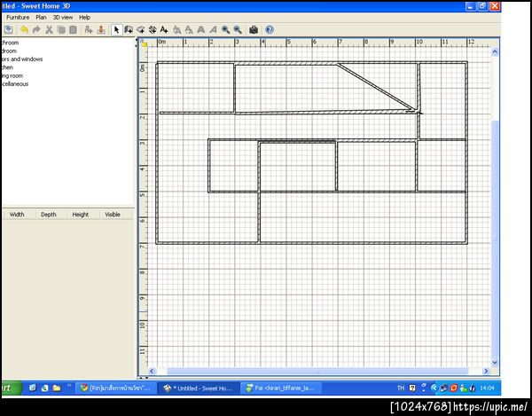
Task: Choose the Add text labels tool
Action: [x=164, y=30]
